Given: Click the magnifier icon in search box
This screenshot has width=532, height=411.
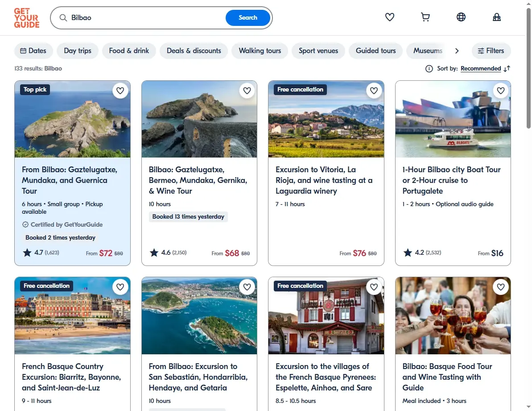Looking at the screenshot, I should (63, 18).
